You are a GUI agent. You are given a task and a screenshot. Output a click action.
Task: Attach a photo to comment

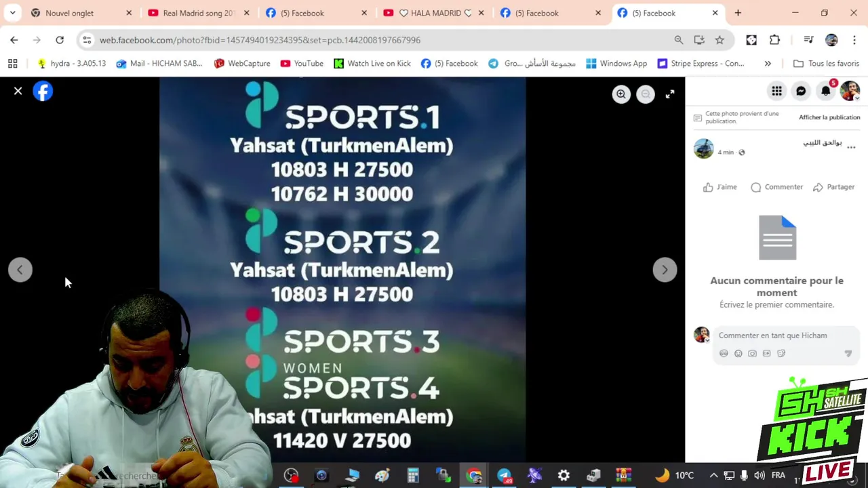click(x=752, y=354)
